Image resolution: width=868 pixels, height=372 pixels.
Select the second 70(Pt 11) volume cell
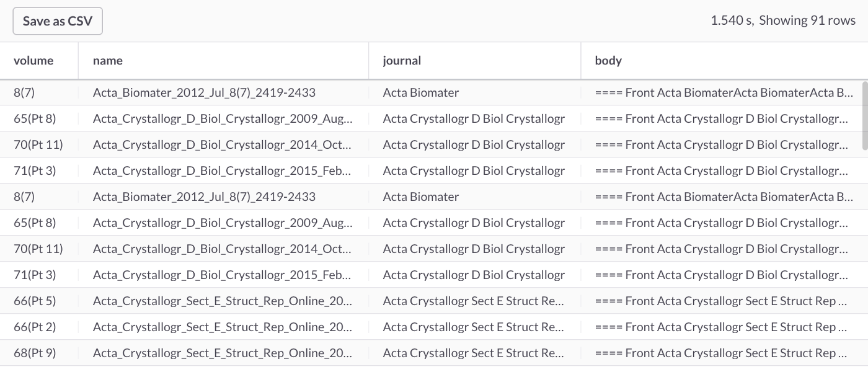coord(38,249)
